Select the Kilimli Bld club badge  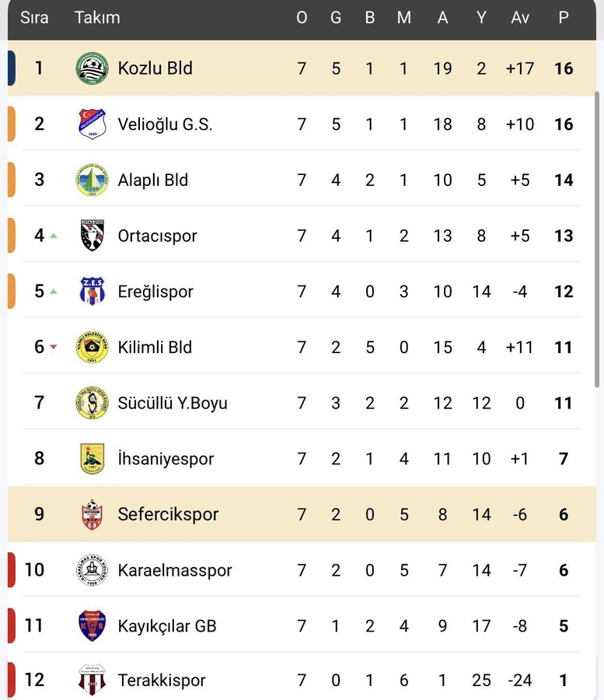[x=92, y=347]
